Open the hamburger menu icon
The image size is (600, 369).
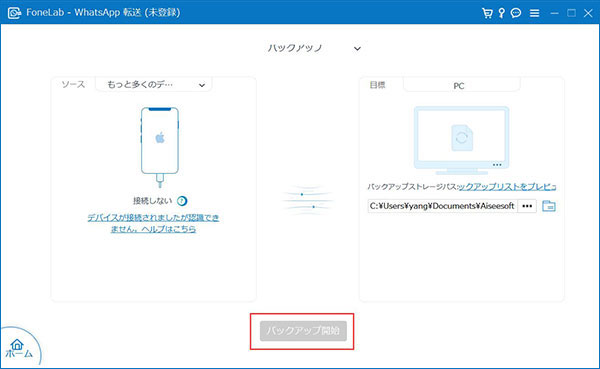535,13
